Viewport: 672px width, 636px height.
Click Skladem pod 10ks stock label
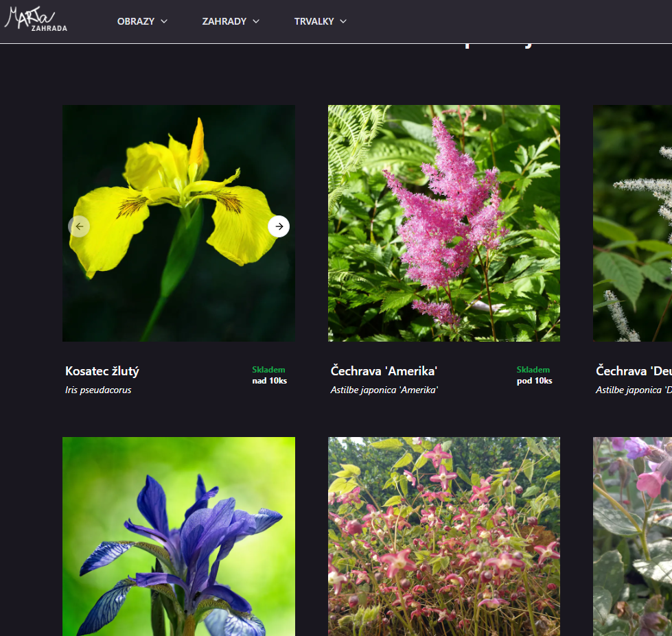534,375
